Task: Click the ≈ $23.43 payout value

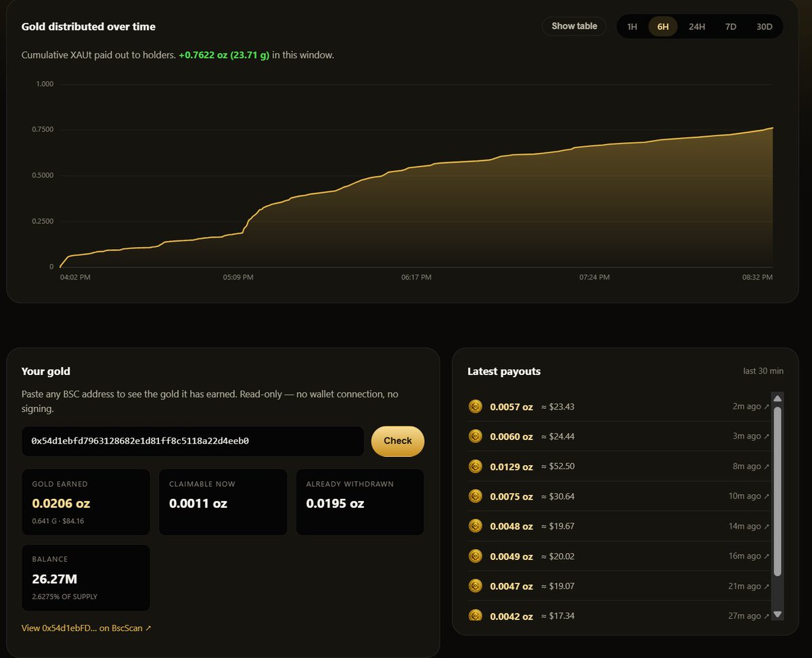Action: click(x=558, y=407)
